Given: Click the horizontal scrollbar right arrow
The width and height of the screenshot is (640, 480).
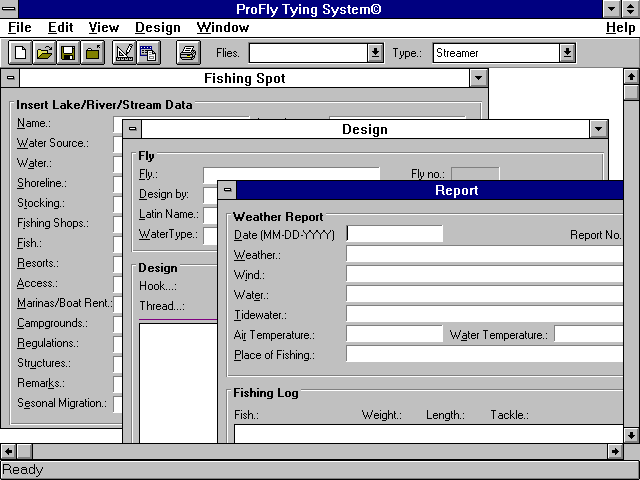Looking at the screenshot, I should coord(615,452).
